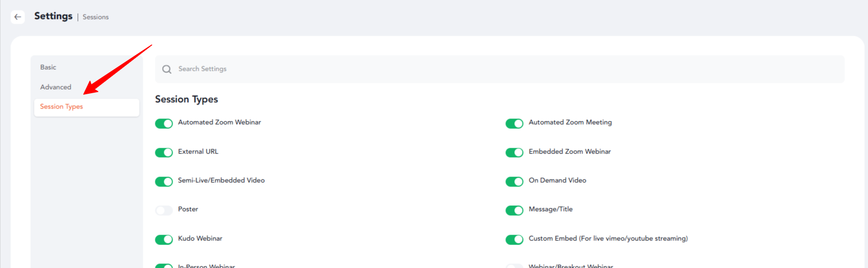This screenshot has height=268, width=868.
Task: Turn off the Automated Zoom Meeting toggle
Action: click(514, 124)
